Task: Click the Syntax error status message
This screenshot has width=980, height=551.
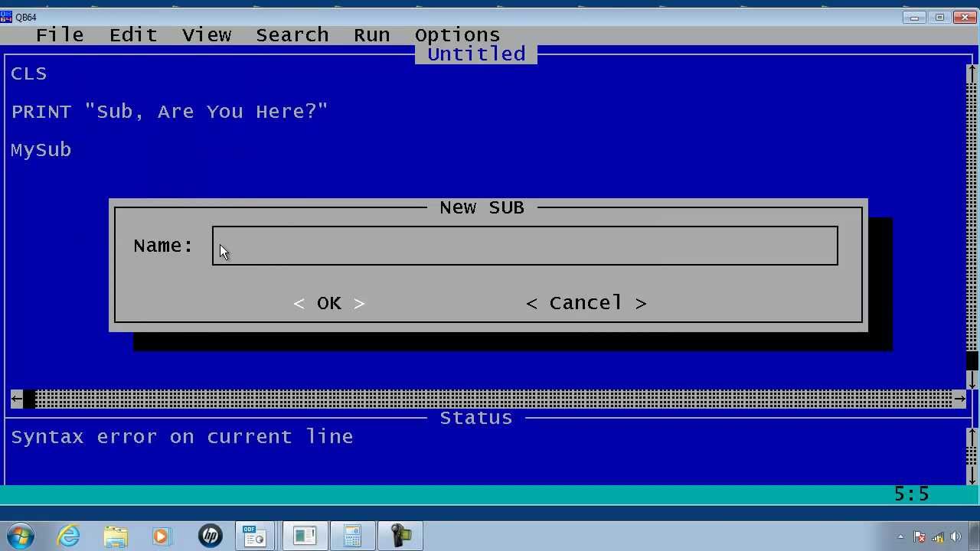Action: [x=182, y=437]
